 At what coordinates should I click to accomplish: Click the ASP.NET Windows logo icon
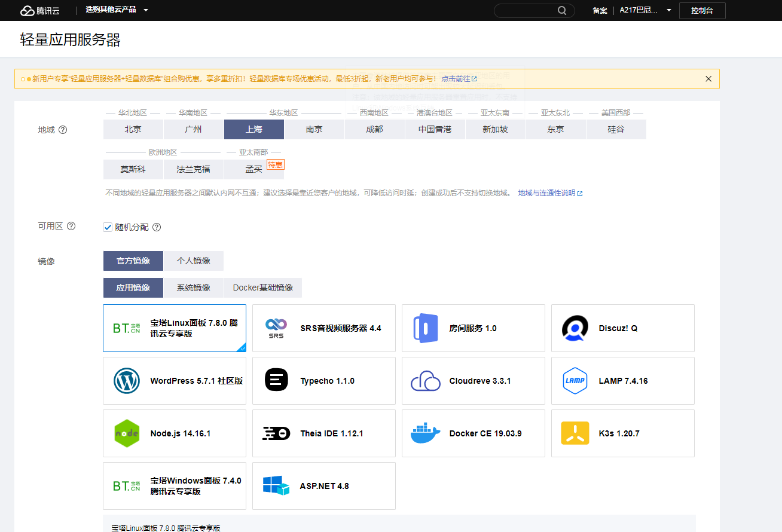coord(276,485)
